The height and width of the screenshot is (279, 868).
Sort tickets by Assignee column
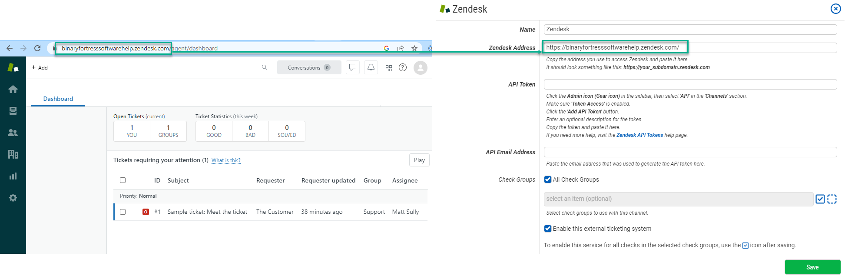pos(405,180)
